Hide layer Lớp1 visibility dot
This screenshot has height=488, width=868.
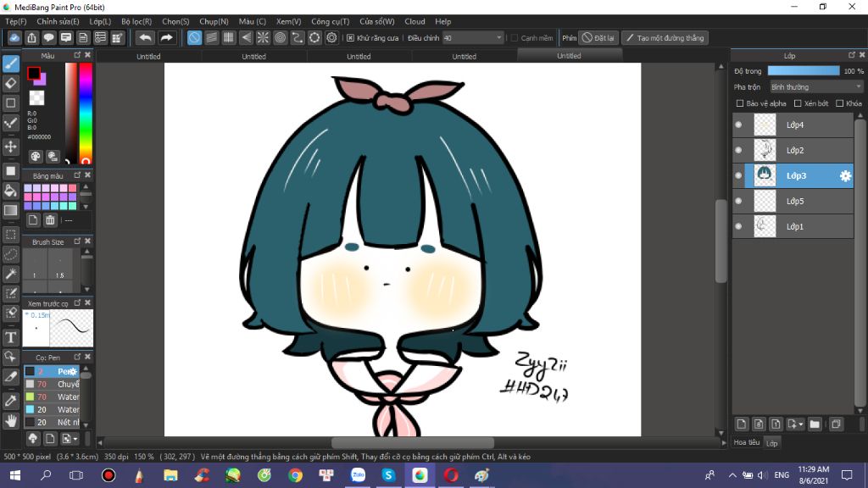(738, 227)
